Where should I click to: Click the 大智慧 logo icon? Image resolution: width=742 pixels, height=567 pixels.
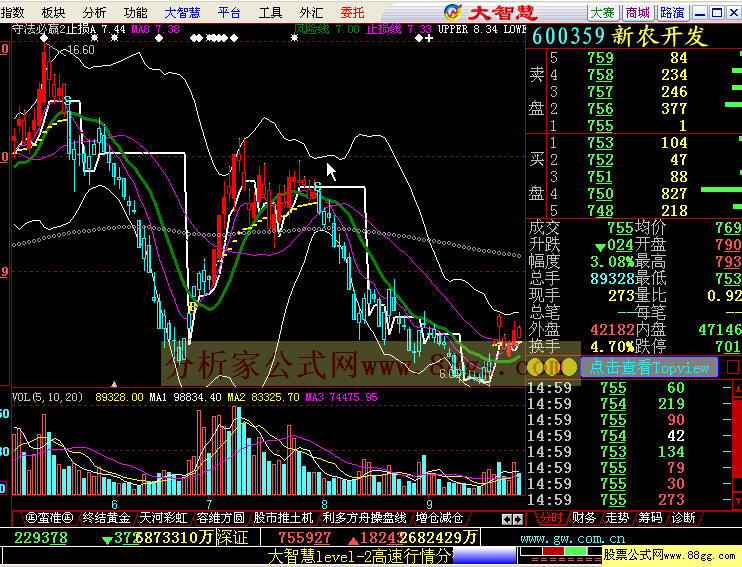pos(452,12)
